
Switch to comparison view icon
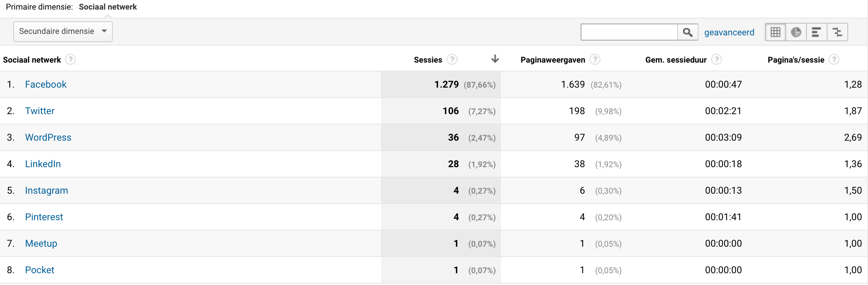[x=837, y=32]
